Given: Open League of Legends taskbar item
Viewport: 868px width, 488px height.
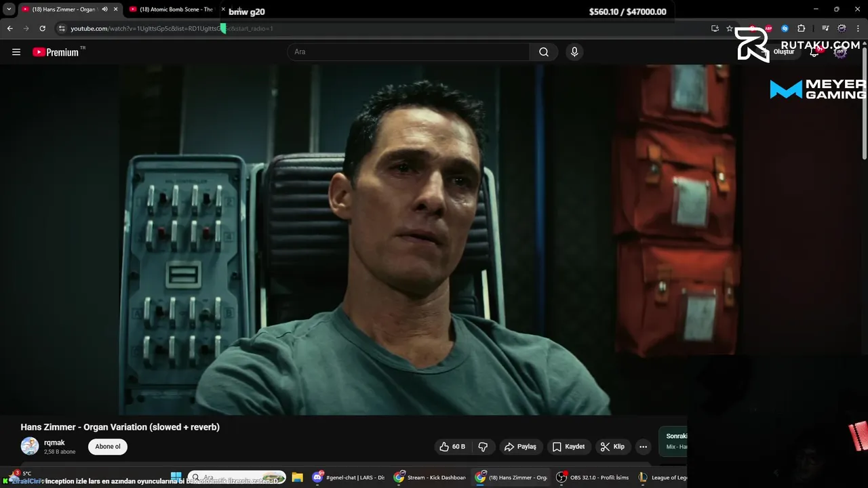Looking at the screenshot, I should (661, 477).
